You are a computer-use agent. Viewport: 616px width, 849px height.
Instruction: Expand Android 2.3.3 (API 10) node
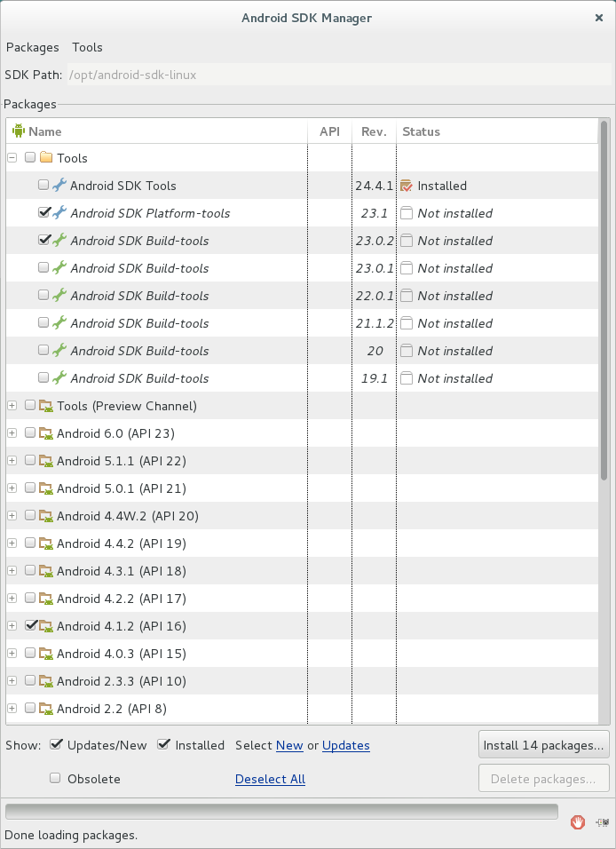(12, 680)
